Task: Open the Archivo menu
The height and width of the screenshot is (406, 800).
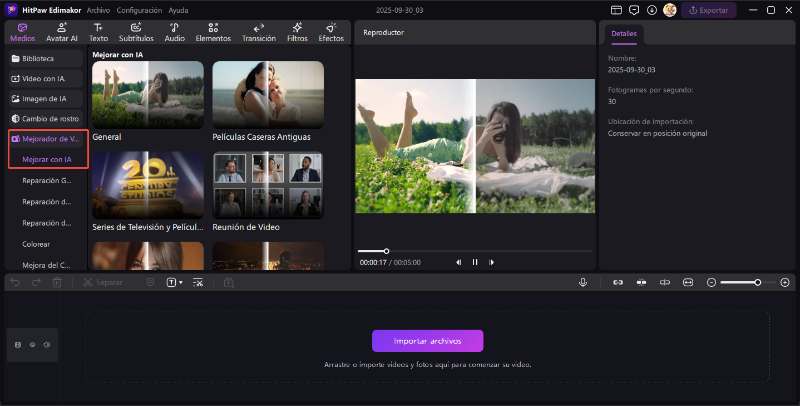Action: (98, 10)
